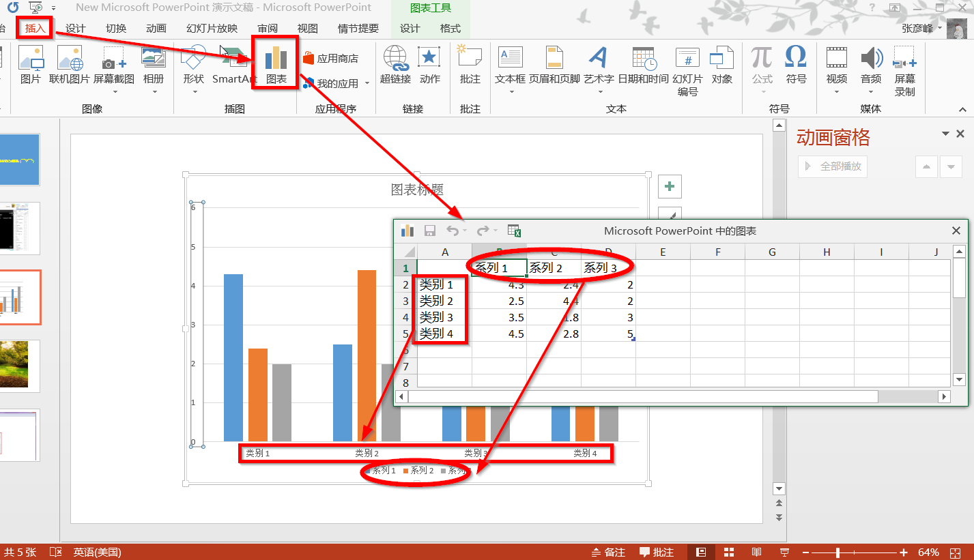The image size is (974, 560).
Task: Zoom out with the minus button
Action: 806,552
